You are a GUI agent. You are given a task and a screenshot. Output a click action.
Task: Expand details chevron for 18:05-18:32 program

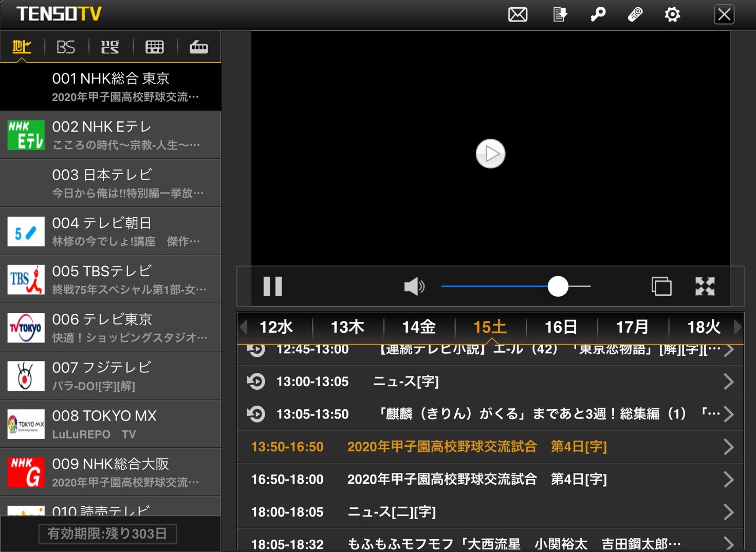[x=729, y=543]
